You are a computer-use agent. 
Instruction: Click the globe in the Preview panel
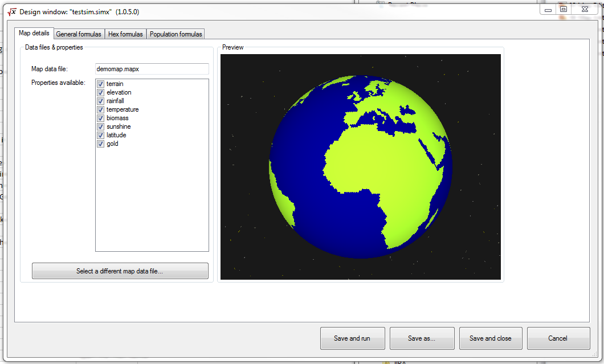pyautogui.click(x=361, y=166)
